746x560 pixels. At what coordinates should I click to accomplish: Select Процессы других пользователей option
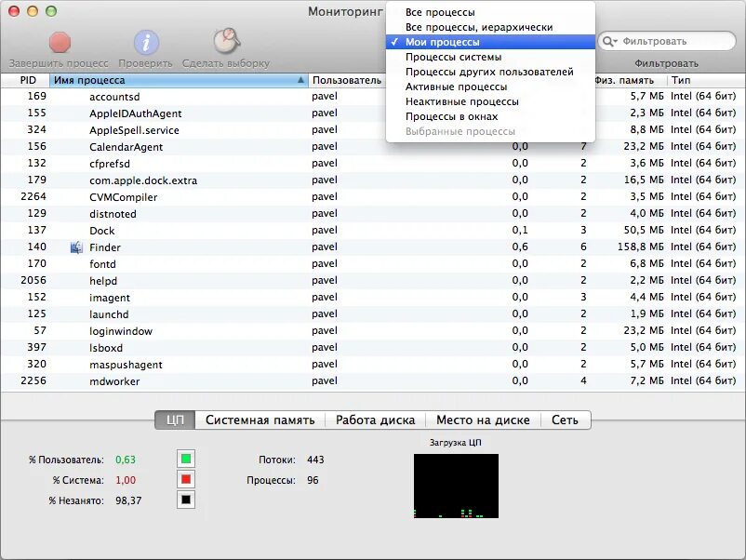tap(489, 72)
